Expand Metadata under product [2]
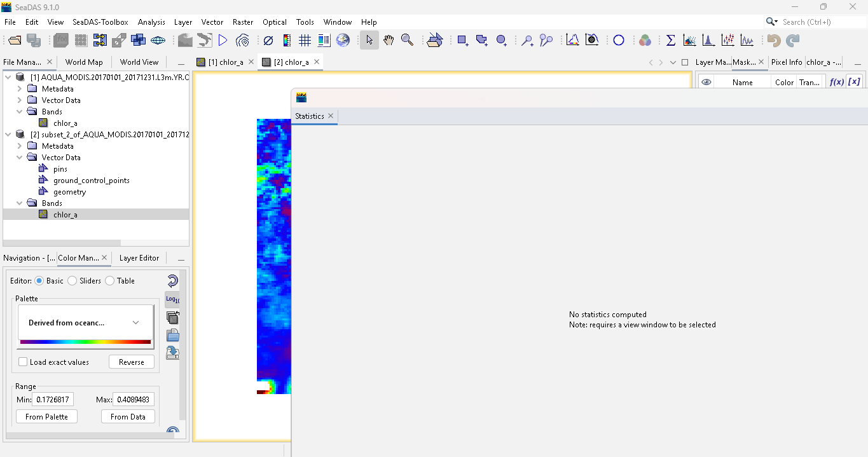Viewport: 868px width, 457px height. [x=20, y=146]
